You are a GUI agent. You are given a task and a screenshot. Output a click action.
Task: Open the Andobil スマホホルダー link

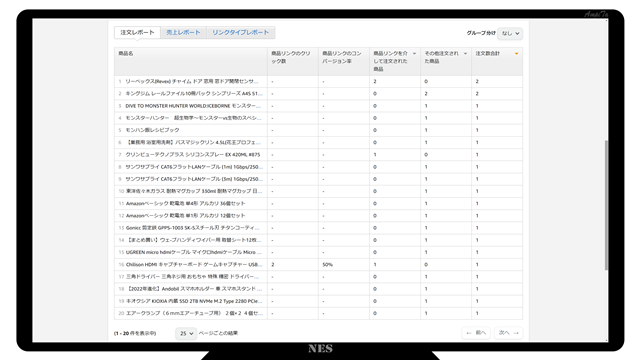point(194,289)
